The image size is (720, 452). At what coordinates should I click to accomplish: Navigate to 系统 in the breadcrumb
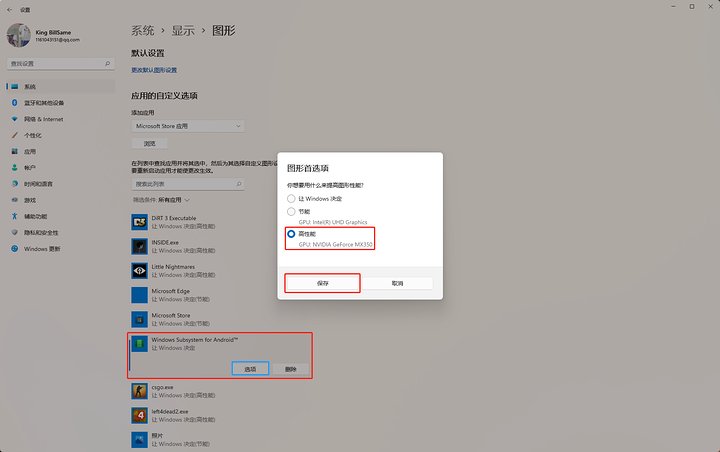(x=143, y=31)
